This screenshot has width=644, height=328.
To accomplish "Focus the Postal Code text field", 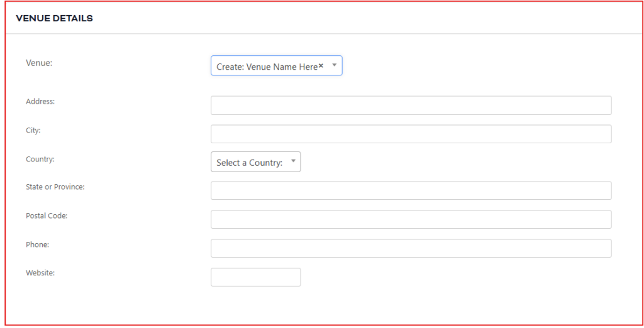I will pos(411,219).
